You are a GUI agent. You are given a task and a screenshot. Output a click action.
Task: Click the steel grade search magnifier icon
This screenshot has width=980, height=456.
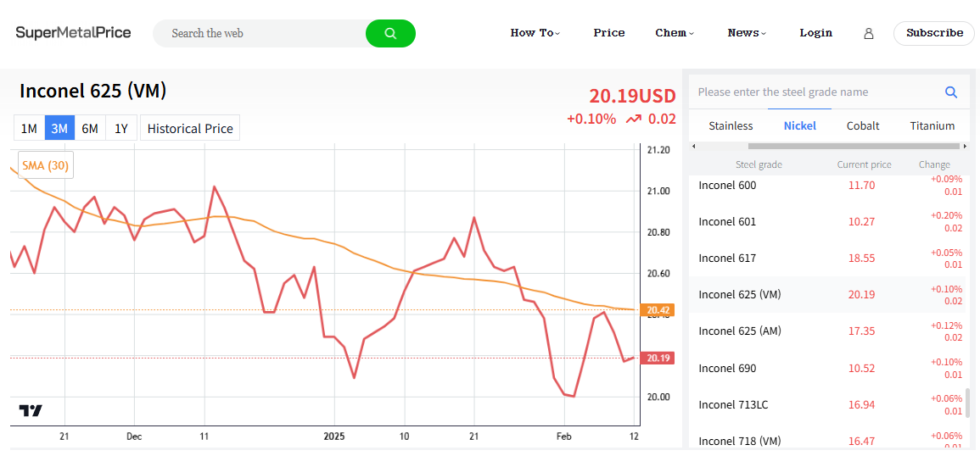(951, 92)
